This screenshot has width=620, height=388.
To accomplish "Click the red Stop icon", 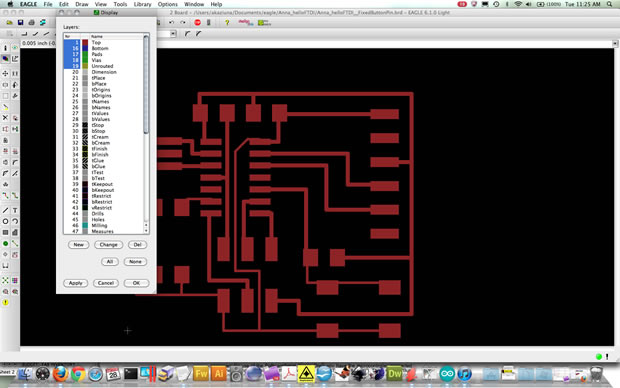I will [197, 23].
